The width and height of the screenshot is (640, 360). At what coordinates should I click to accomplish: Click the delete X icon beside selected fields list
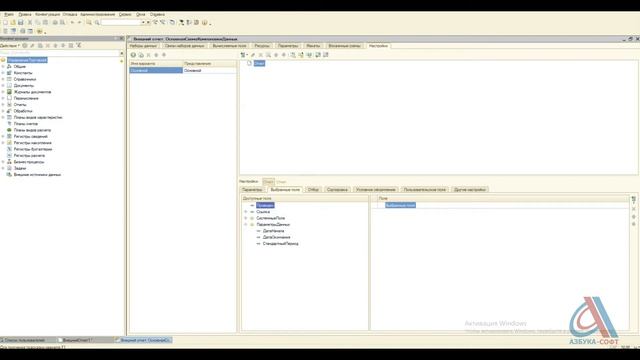click(633, 209)
